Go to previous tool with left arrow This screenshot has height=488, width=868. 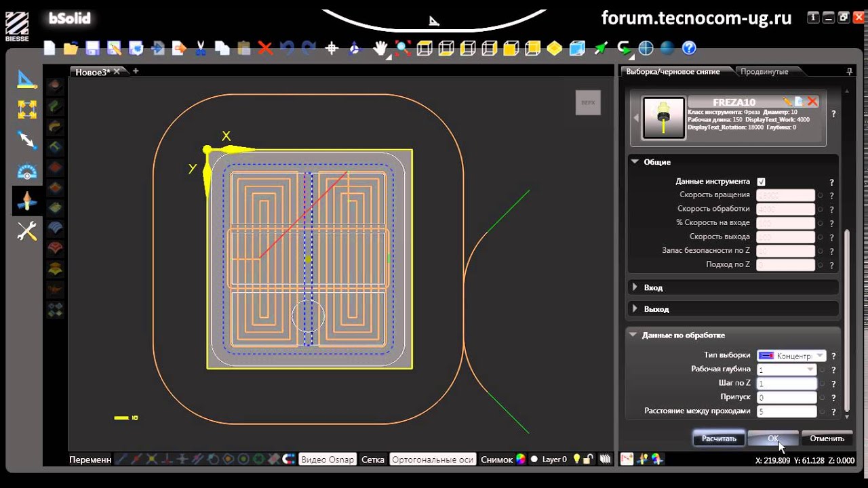pos(636,118)
